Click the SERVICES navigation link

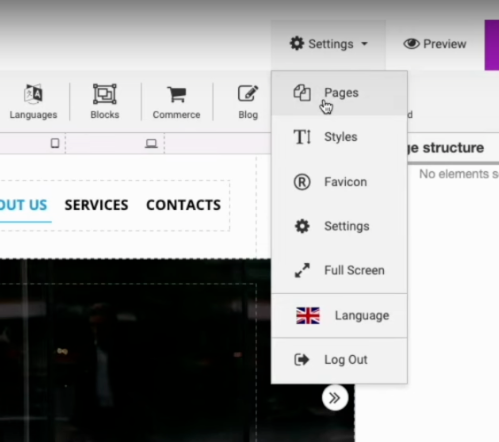(x=96, y=205)
